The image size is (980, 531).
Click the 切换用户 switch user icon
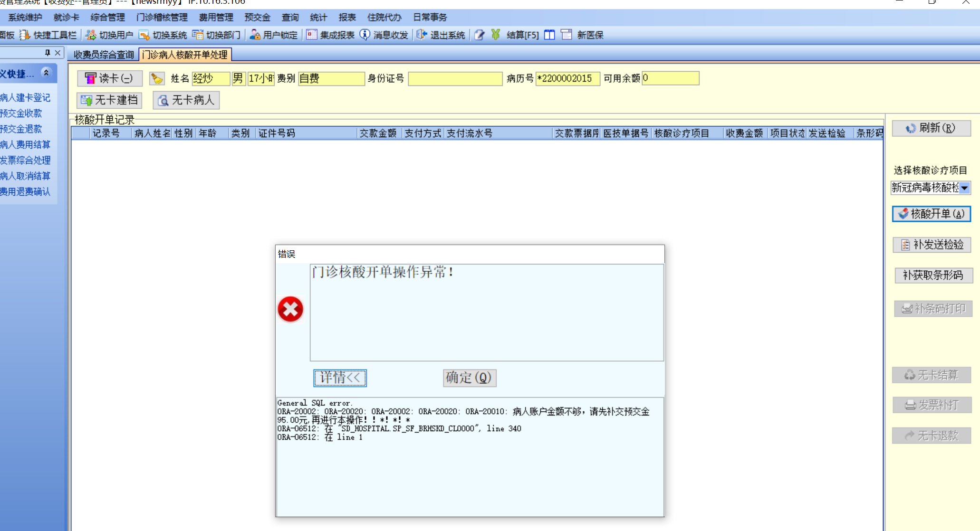[x=91, y=35]
